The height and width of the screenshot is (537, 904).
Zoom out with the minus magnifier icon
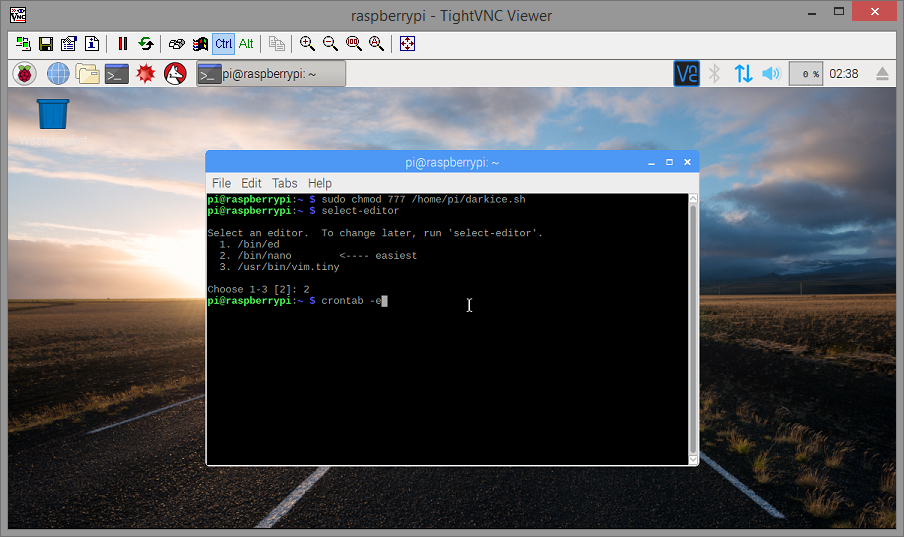coord(330,44)
